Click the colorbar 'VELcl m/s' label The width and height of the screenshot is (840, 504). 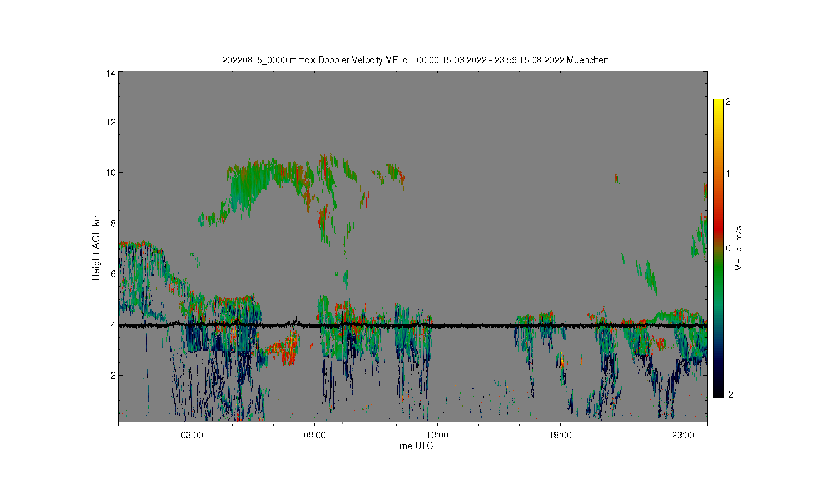(x=739, y=248)
